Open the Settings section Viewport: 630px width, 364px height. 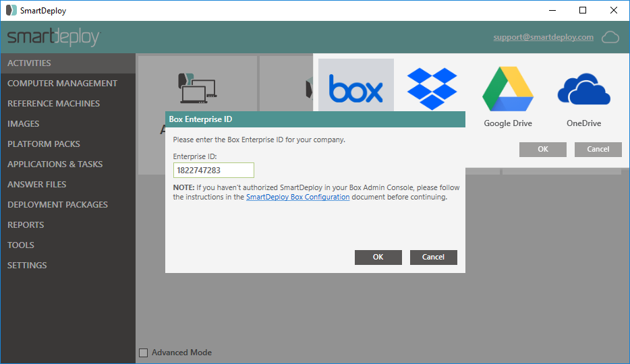pyautogui.click(x=68, y=266)
